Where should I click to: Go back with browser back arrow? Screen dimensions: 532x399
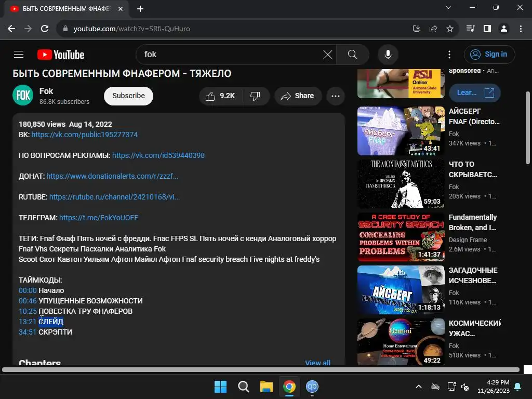[x=11, y=29]
